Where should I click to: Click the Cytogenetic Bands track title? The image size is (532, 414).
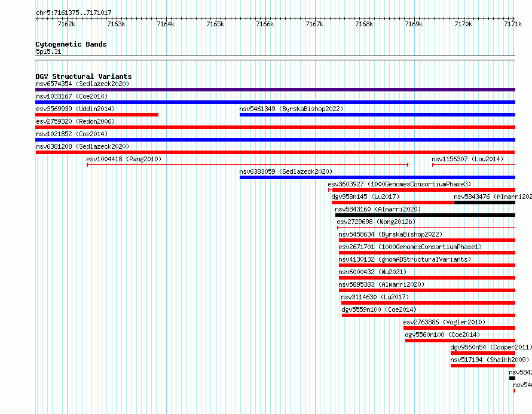coord(71,44)
